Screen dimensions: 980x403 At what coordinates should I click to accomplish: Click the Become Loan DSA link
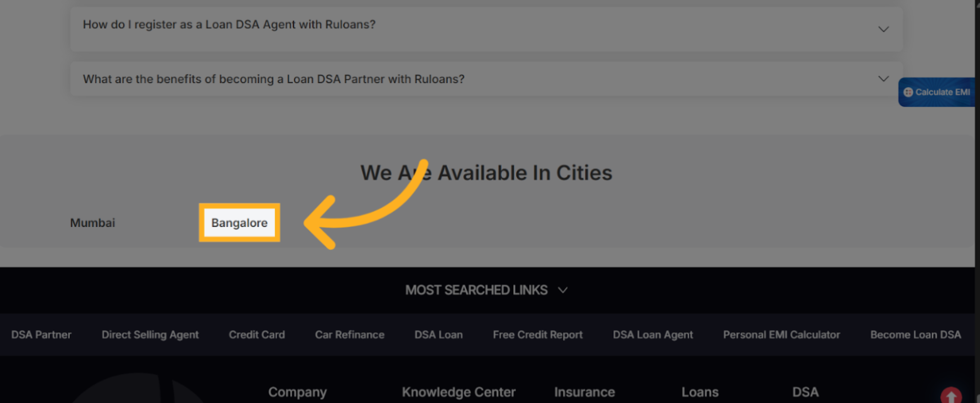[915, 334]
